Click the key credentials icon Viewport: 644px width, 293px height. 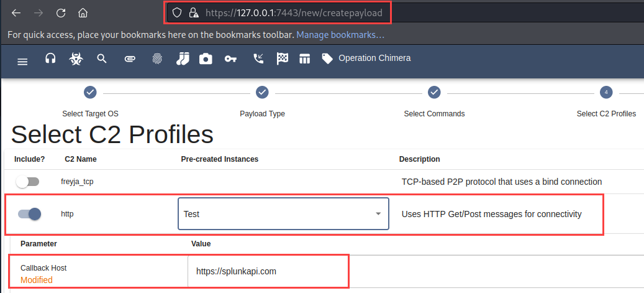[x=230, y=58]
